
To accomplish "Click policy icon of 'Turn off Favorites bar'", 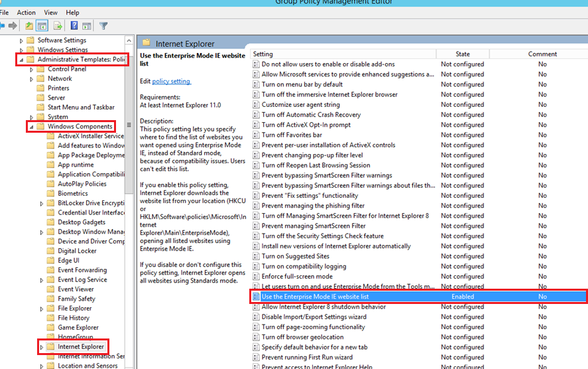I will 256,135.
